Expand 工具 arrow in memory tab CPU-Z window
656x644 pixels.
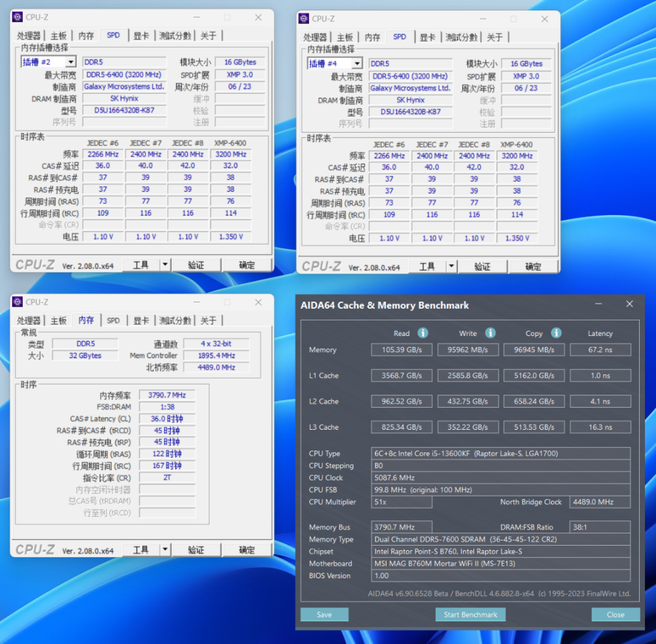(165, 550)
